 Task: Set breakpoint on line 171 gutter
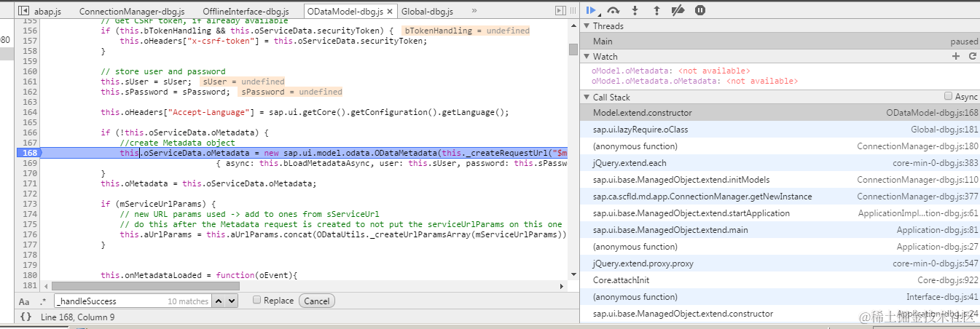[x=29, y=183]
